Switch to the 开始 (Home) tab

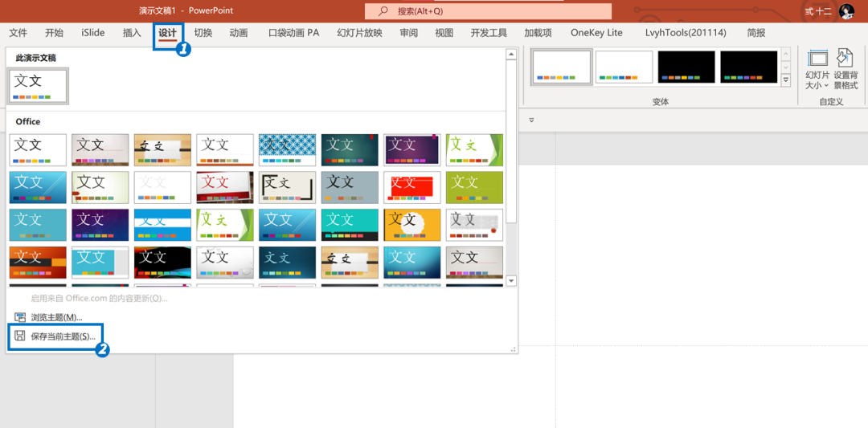pos(54,33)
